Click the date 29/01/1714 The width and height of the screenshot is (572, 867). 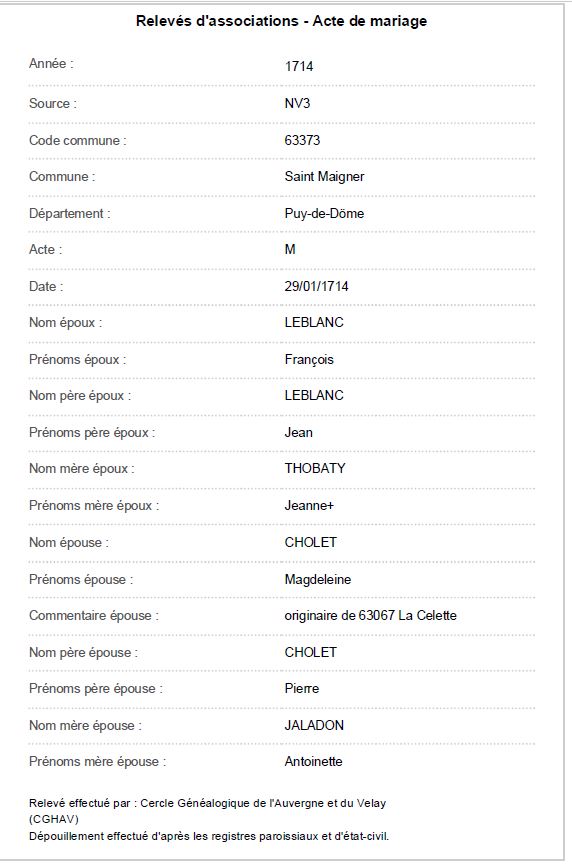[316, 286]
